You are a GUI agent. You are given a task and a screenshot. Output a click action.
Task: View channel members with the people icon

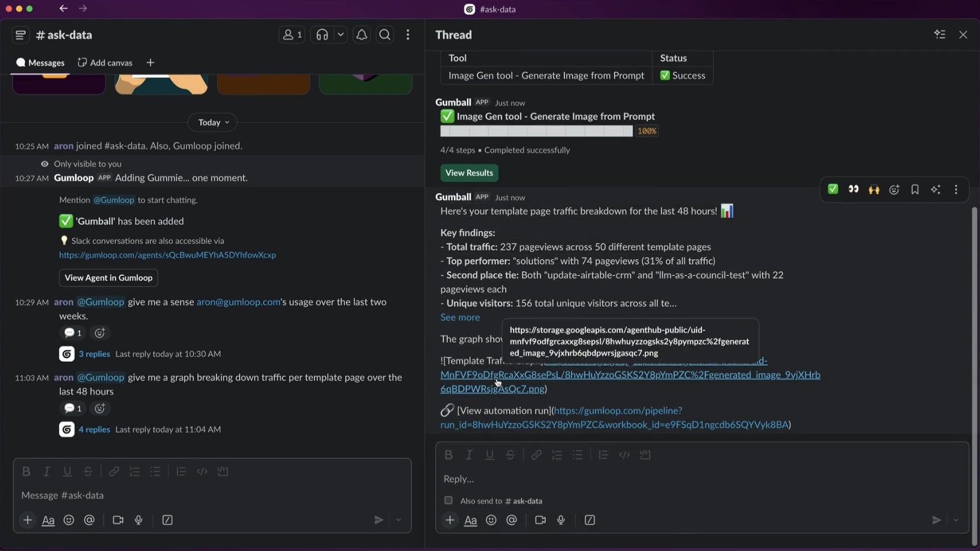coord(292,34)
